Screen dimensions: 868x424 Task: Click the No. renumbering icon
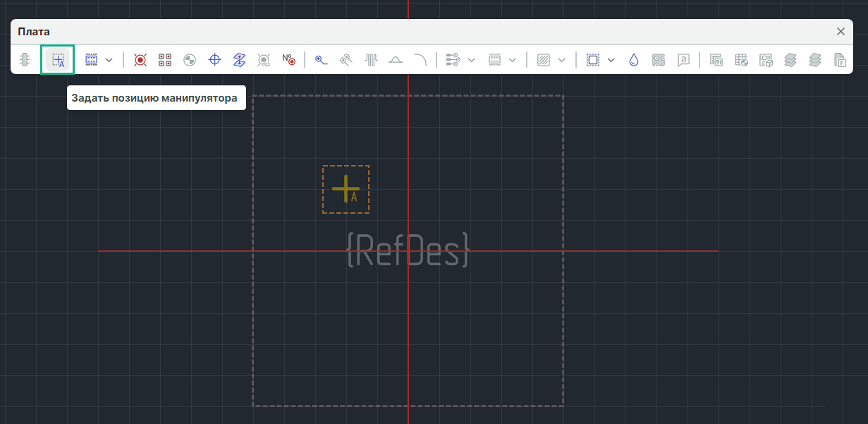pos(288,60)
